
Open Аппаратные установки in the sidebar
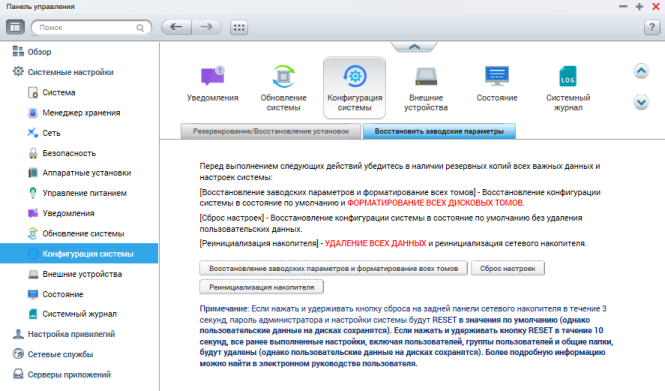point(87,173)
